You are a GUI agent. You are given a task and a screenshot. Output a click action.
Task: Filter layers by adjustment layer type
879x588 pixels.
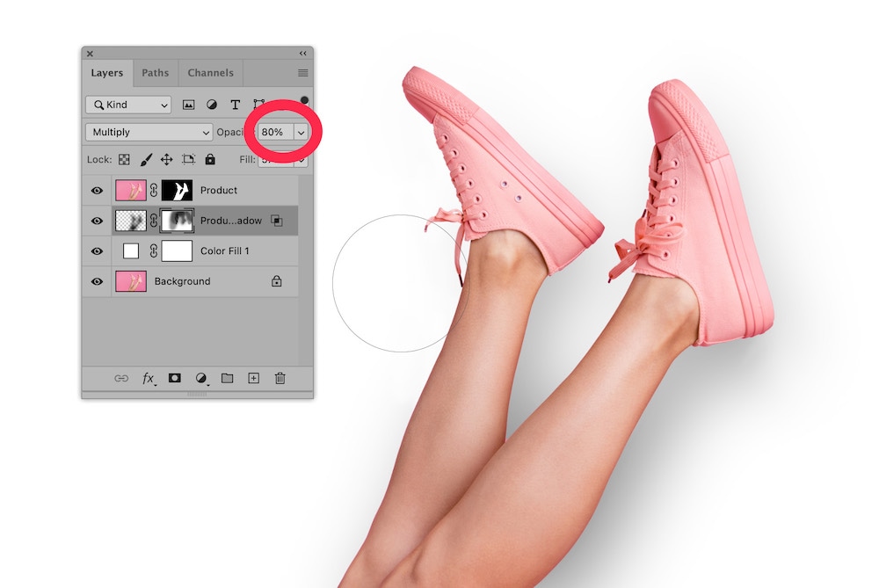pyautogui.click(x=212, y=105)
